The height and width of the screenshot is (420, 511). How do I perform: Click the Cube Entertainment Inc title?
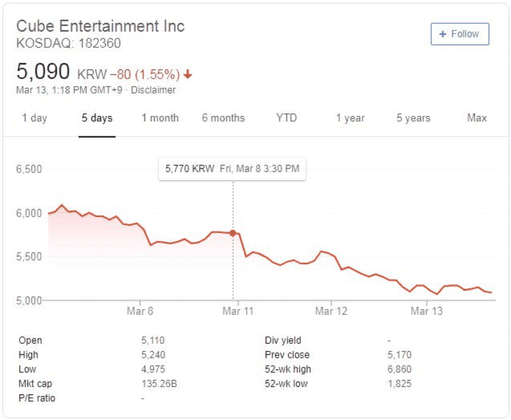(100, 26)
